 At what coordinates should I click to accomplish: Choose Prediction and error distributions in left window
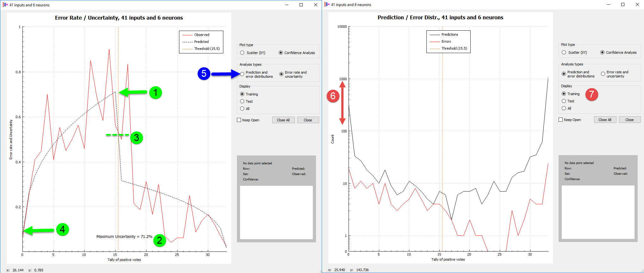242,74
